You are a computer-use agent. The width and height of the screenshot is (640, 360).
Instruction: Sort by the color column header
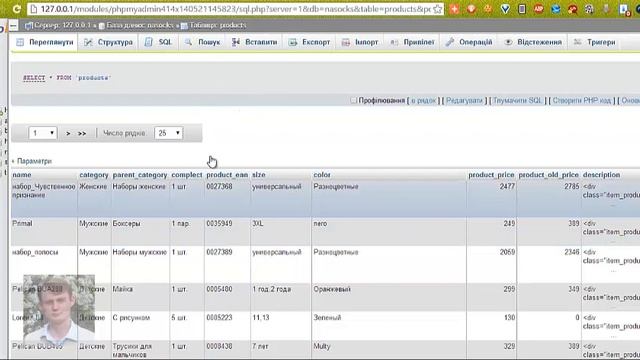pos(322,175)
